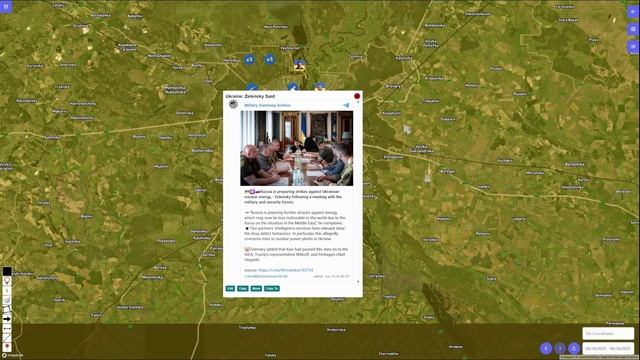The image size is (640, 360).
Task: Open the date range field at bottom right
Action: (x=608, y=349)
